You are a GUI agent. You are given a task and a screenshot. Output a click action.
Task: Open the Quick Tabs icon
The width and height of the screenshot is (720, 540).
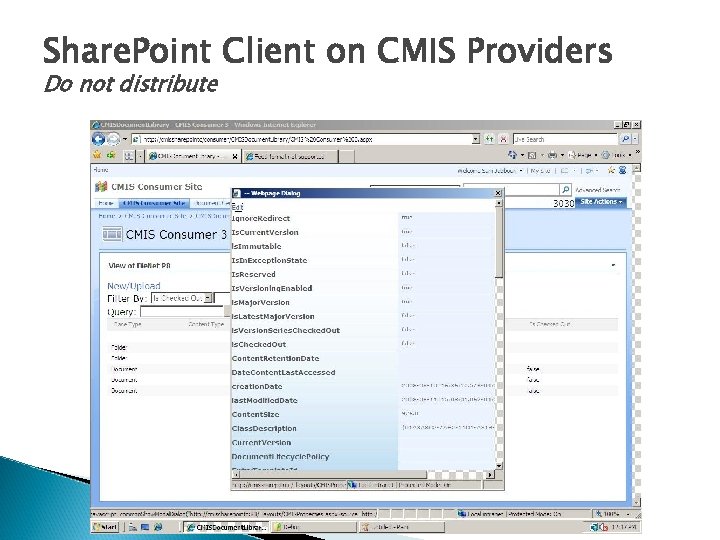[129, 156]
